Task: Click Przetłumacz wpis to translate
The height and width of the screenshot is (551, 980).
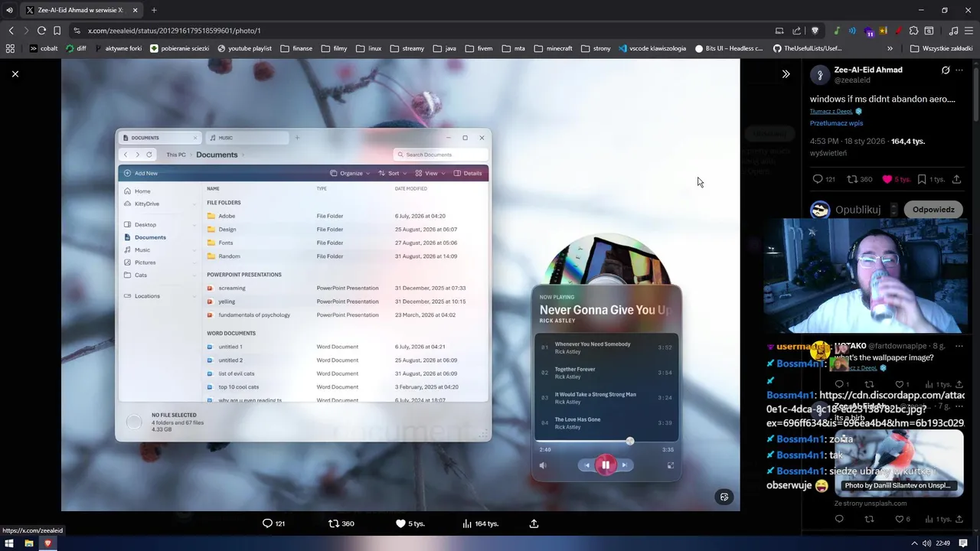Action: pos(836,123)
